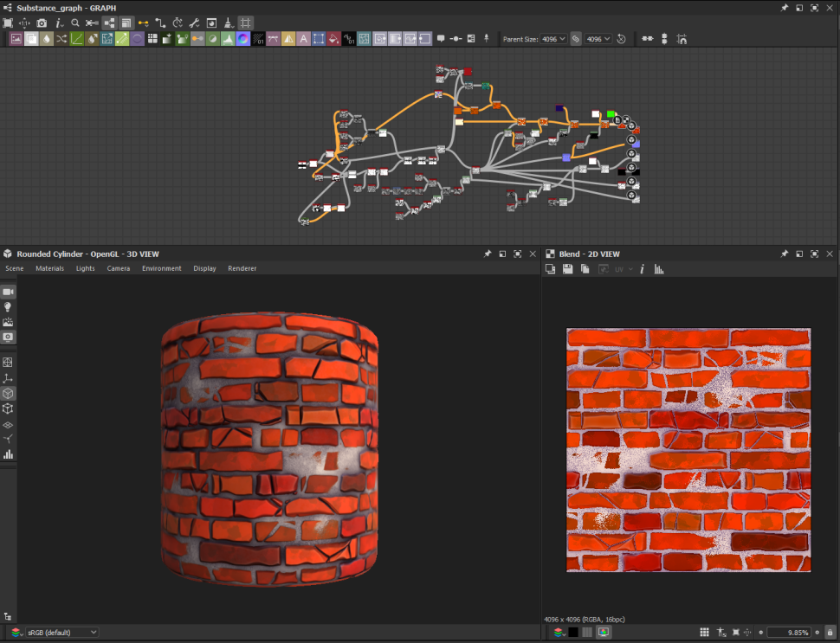840x643 pixels.
Task: Click the brick texture in 2D view
Action: [x=688, y=450]
